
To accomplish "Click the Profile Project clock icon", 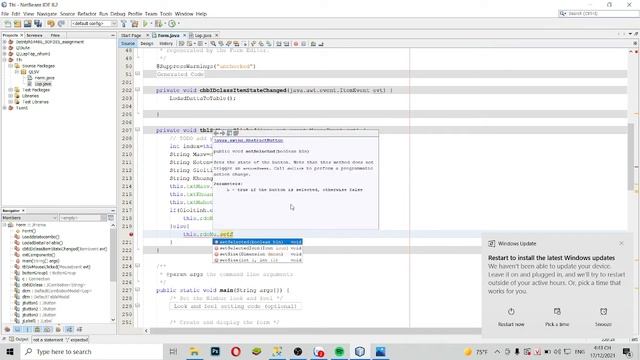I will click(172, 24).
